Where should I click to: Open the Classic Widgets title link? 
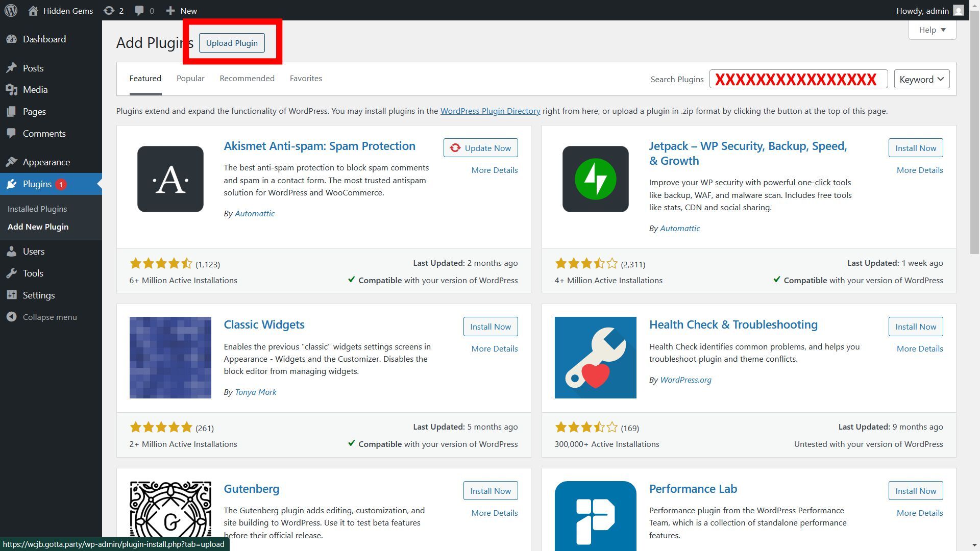click(x=264, y=325)
